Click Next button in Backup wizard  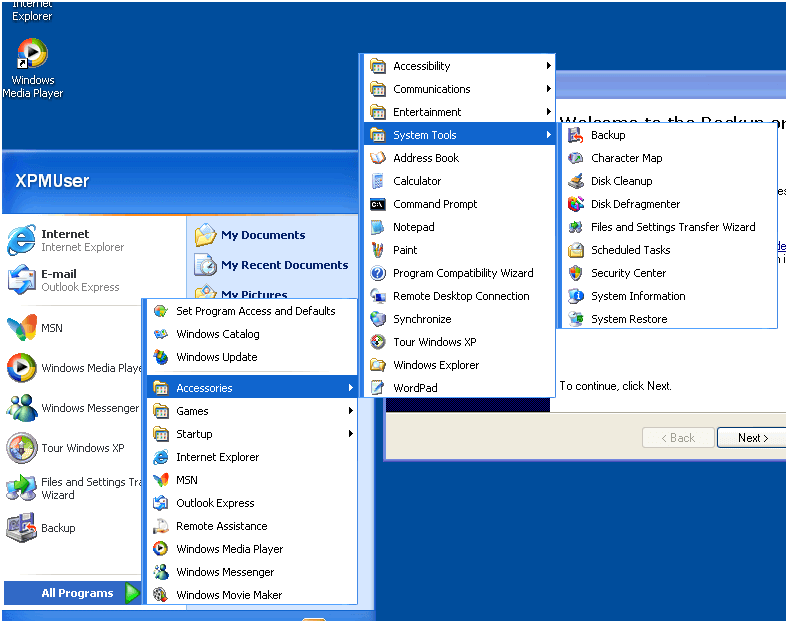(752, 438)
